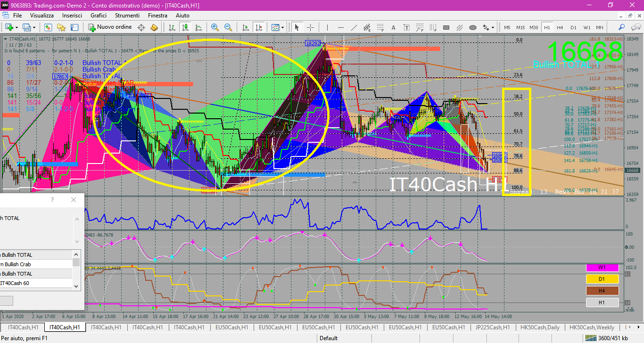Image resolution: width=644 pixels, height=343 pixels.
Task: Expand the indicators dropdown arrow
Action: [282, 27]
